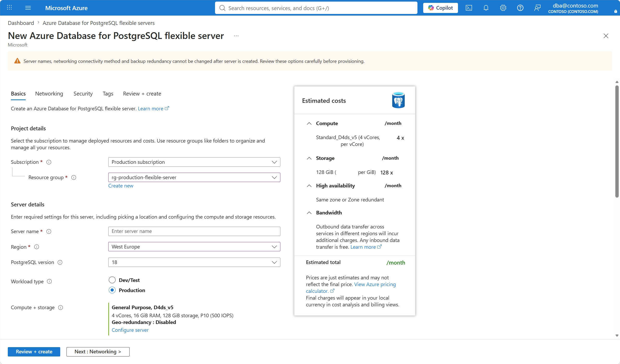Click the scrollbar up arrow
Viewport: 620px width, 364px height.
pos(617,82)
